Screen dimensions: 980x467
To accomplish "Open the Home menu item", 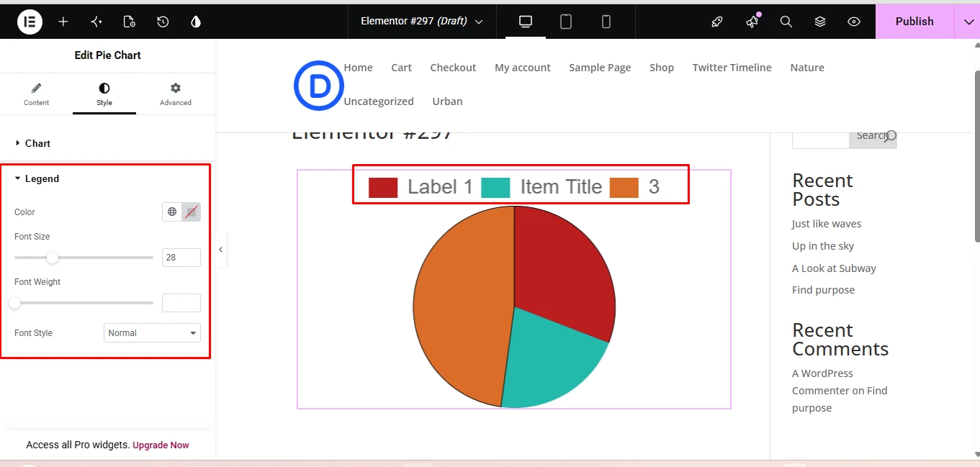I will point(358,68).
